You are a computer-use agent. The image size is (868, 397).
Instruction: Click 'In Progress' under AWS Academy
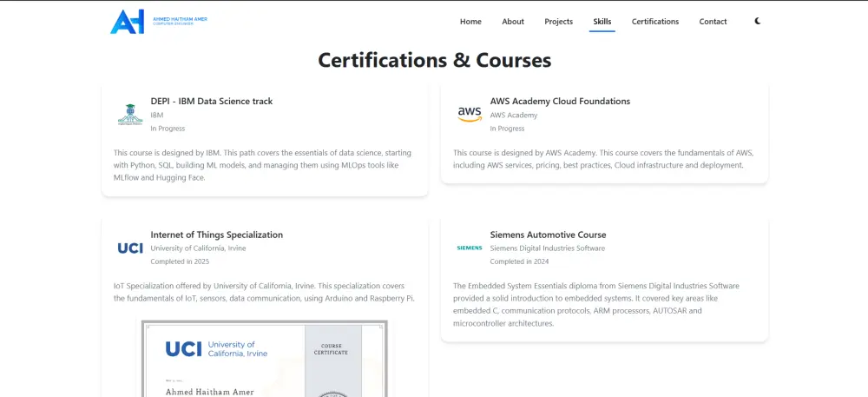pyautogui.click(x=507, y=129)
